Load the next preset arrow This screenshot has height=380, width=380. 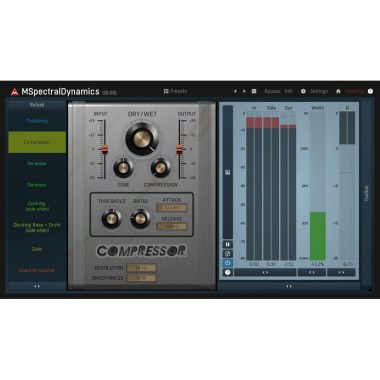(x=244, y=91)
